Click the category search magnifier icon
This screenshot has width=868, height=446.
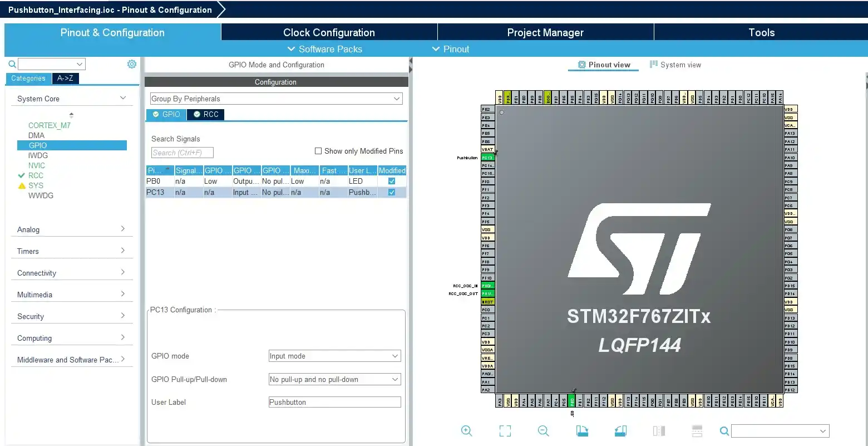click(12, 64)
